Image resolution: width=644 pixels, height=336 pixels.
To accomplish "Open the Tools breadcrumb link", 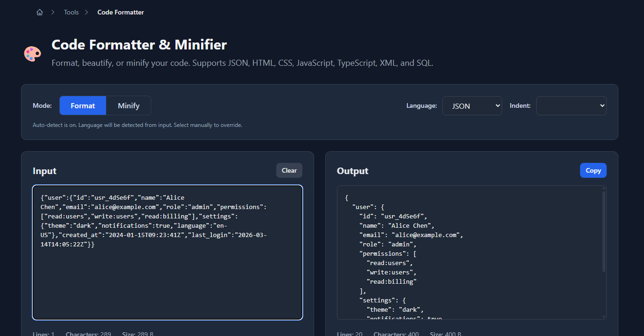I will click(71, 13).
